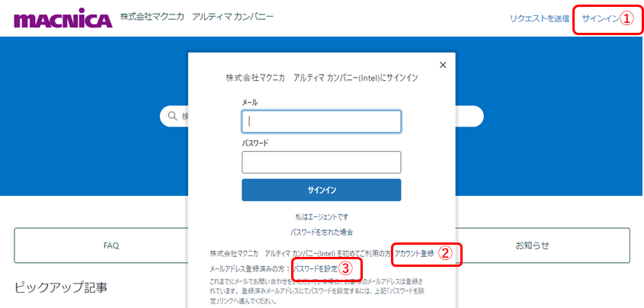The width and height of the screenshot is (644, 308).
Task: Click the サインイン link in the header
Action: [600, 18]
